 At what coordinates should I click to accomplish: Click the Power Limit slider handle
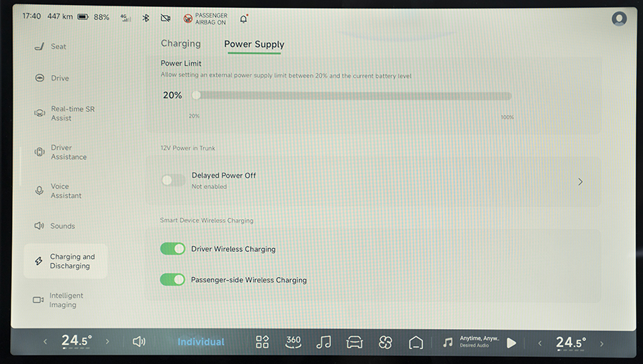point(196,96)
